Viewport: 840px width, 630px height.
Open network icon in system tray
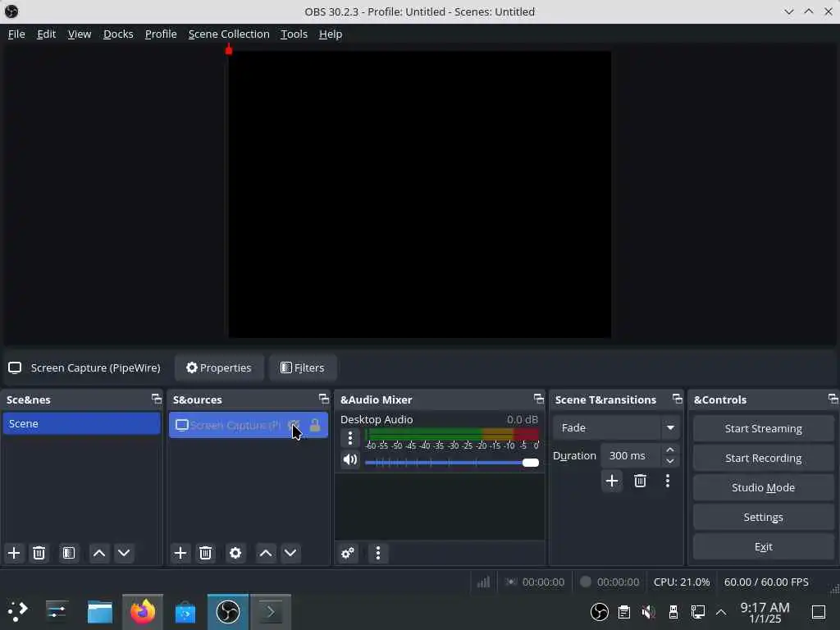[x=697, y=611]
